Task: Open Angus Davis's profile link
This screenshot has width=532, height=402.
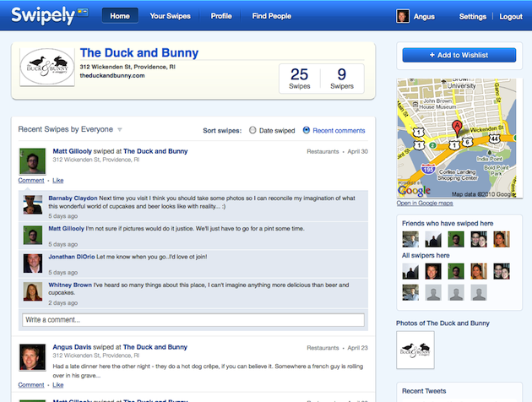Action: [x=72, y=347]
